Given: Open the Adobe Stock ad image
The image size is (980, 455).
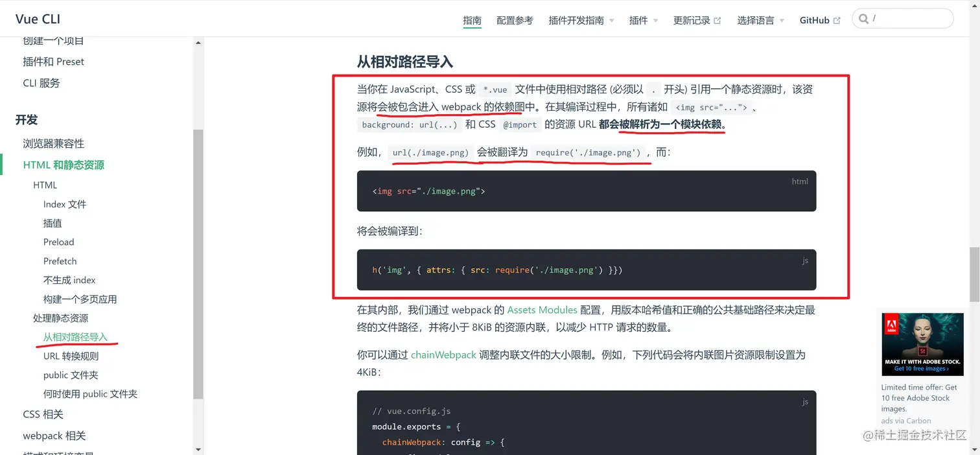Looking at the screenshot, I should [924, 345].
